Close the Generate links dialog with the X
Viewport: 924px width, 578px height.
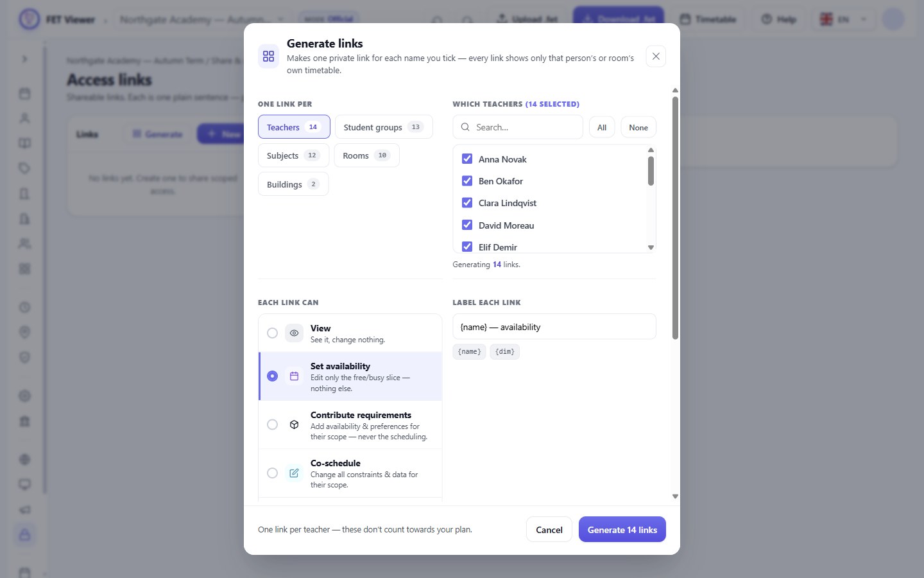[x=656, y=57]
